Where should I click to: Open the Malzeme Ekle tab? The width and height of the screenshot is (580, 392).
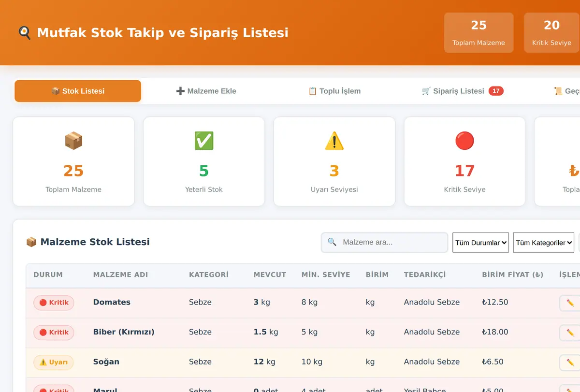[206, 91]
